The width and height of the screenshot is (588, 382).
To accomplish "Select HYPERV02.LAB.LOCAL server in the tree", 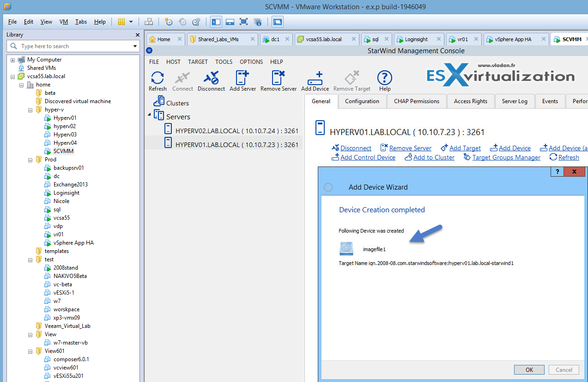I will [x=237, y=131].
